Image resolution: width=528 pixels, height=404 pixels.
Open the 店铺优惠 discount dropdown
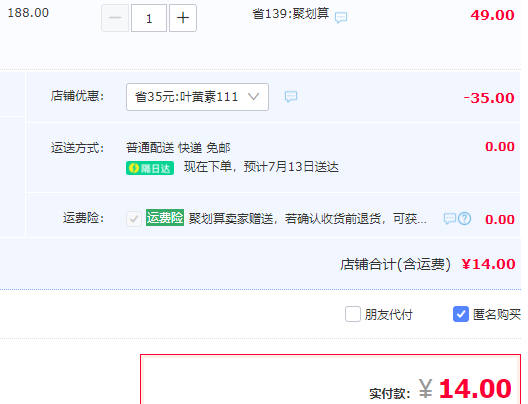click(x=197, y=97)
